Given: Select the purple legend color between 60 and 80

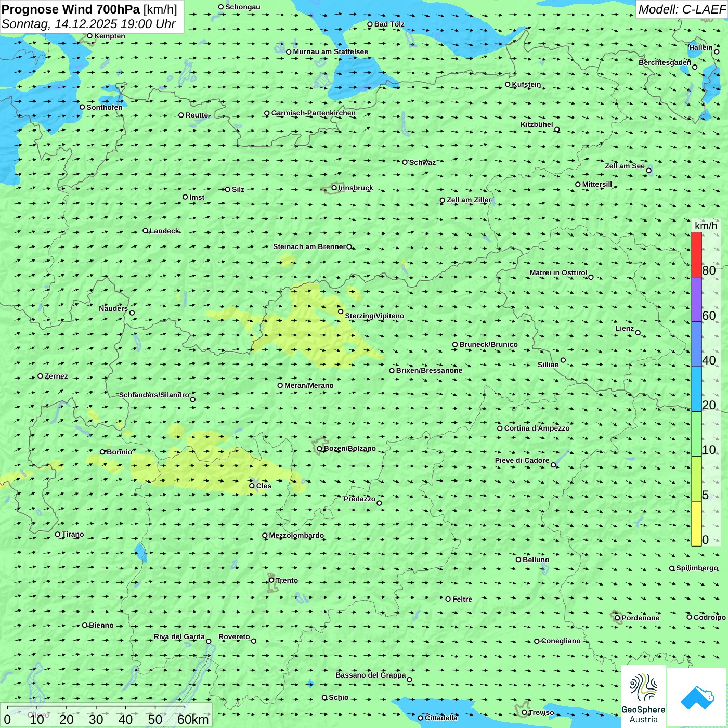Looking at the screenshot, I should tap(696, 300).
